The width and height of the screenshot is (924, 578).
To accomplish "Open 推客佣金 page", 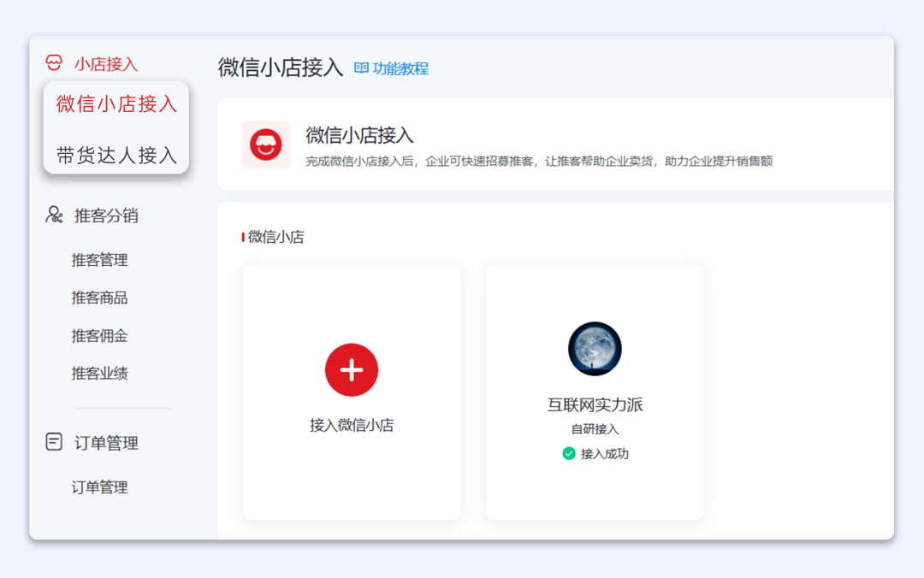I will (100, 335).
